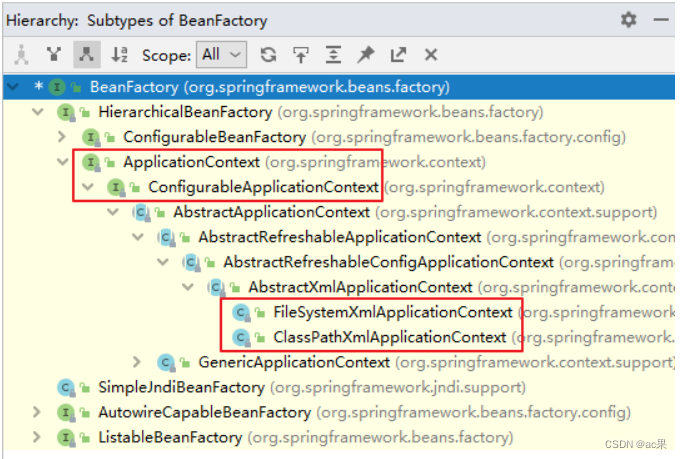The height and width of the screenshot is (459, 682).
Task: Sort hierarchy alphabetically
Action: [x=119, y=55]
